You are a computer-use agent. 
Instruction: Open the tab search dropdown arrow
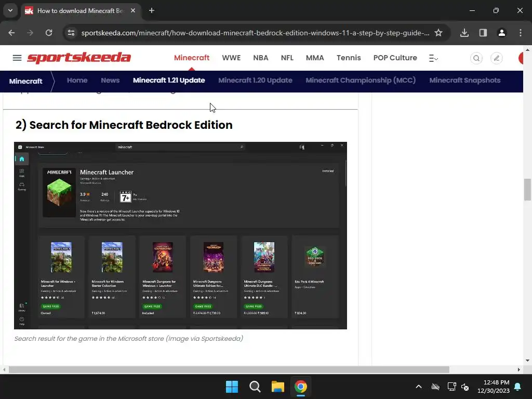pos(10,10)
